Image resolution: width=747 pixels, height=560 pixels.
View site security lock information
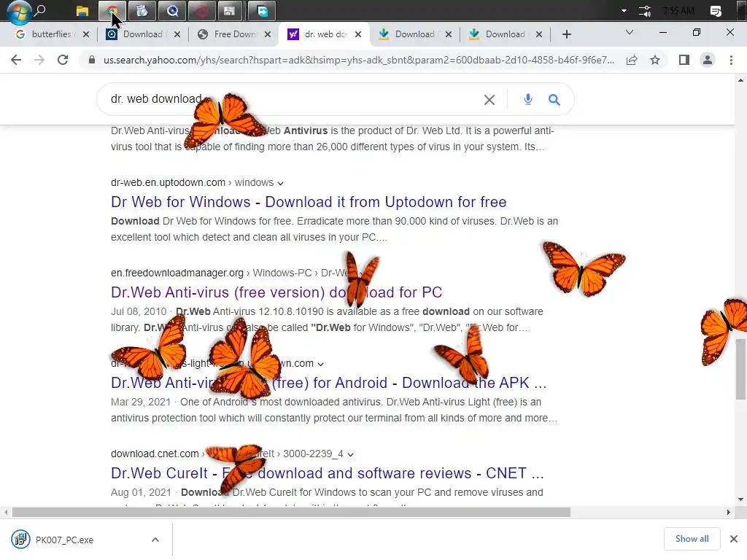click(92, 60)
